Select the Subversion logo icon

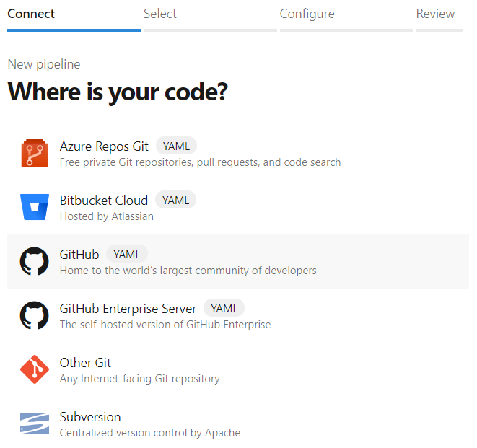[x=34, y=424]
